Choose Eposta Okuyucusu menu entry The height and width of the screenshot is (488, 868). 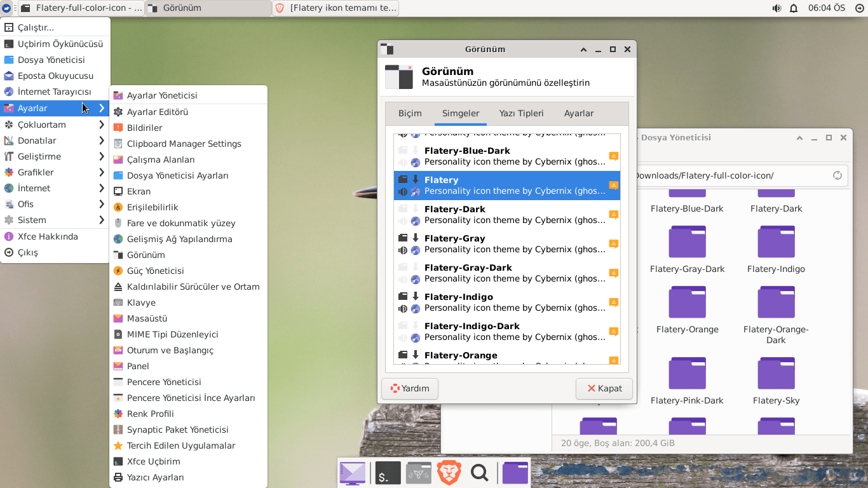tap(55, 76)
